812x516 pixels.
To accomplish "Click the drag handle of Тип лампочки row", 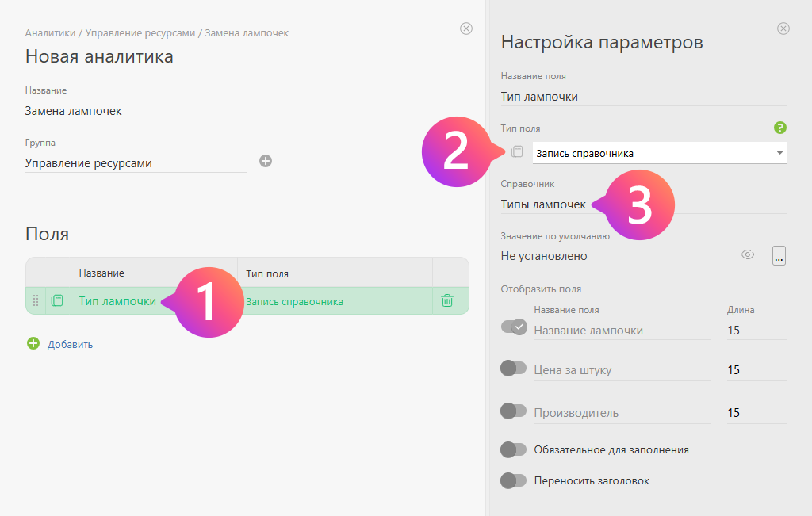I will point(35,302).
